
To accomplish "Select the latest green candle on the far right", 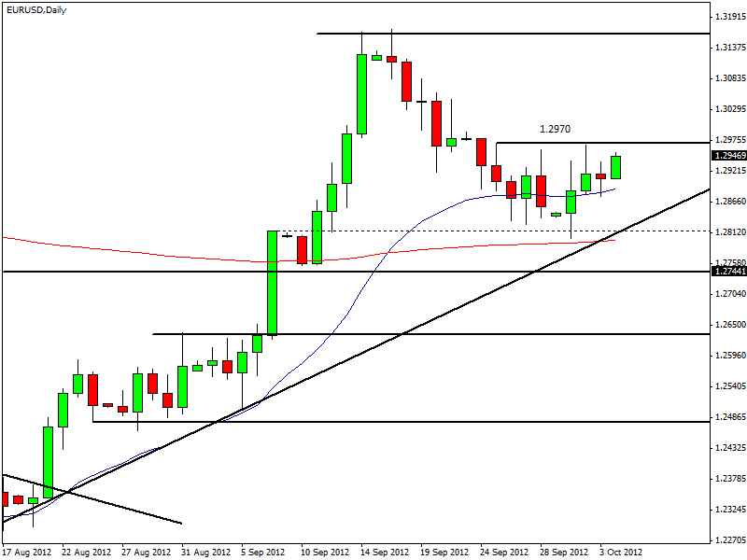I will [x=616, y=167].
